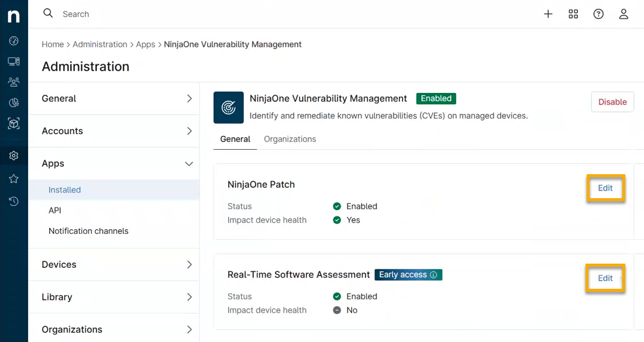Collapse the Apps administration section
Viewport: 644px width, 342px height.
click(114, 164)
